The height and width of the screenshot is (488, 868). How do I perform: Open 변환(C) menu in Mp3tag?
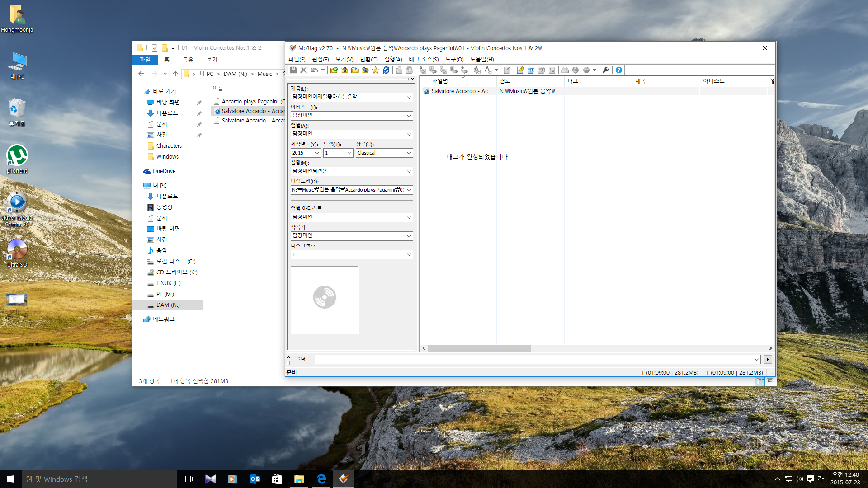click(369, 59)
